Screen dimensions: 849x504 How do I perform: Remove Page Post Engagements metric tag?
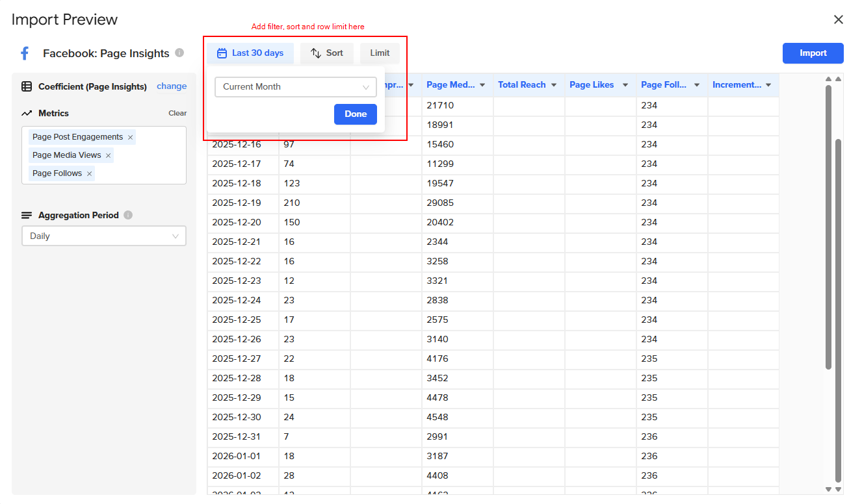point(131,137)
